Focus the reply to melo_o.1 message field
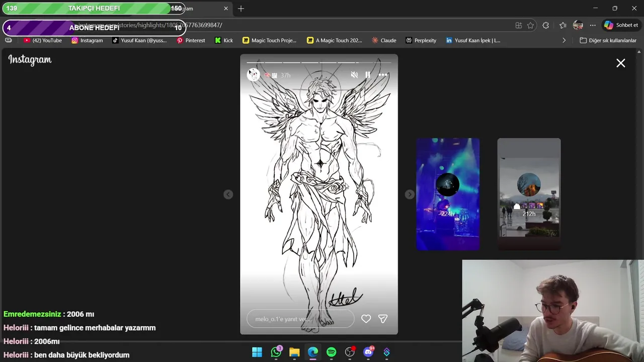 (x=300, y=319)
